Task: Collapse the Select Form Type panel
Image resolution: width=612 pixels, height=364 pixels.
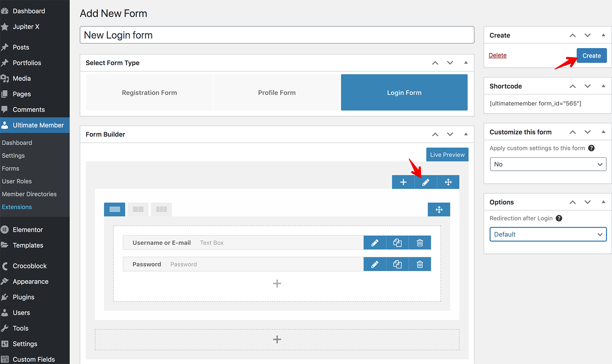Action: pyautogui.click(x=466, y=63)
